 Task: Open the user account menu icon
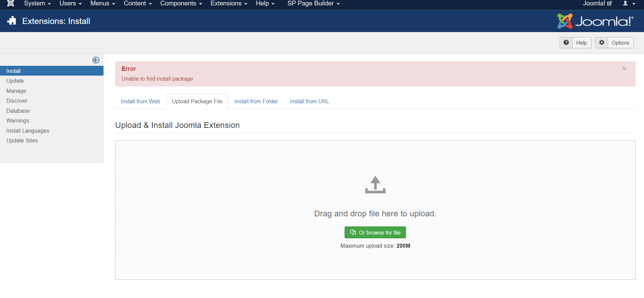(629, 3)
